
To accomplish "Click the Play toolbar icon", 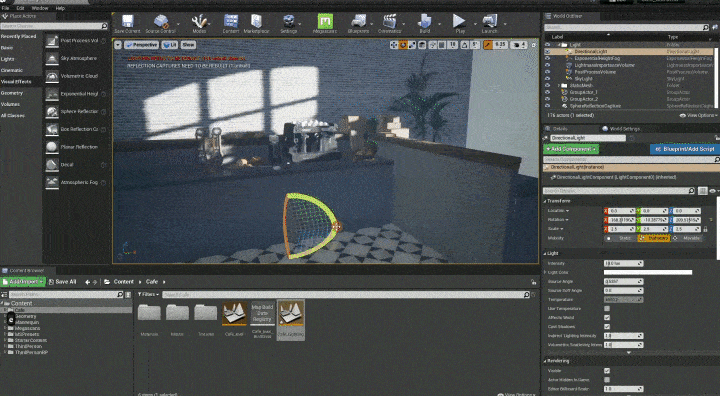I will (x=459, y=23).
